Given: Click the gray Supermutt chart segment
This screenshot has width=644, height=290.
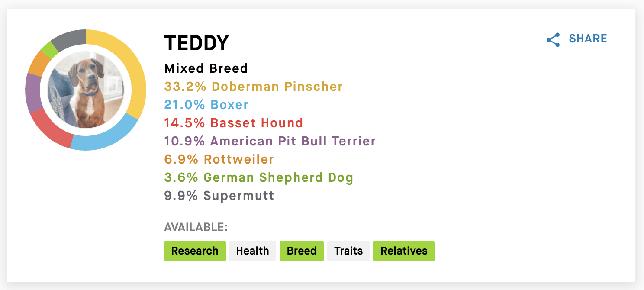Looking at the screenshot, I should pyautogui.click(x=69, y=38).
